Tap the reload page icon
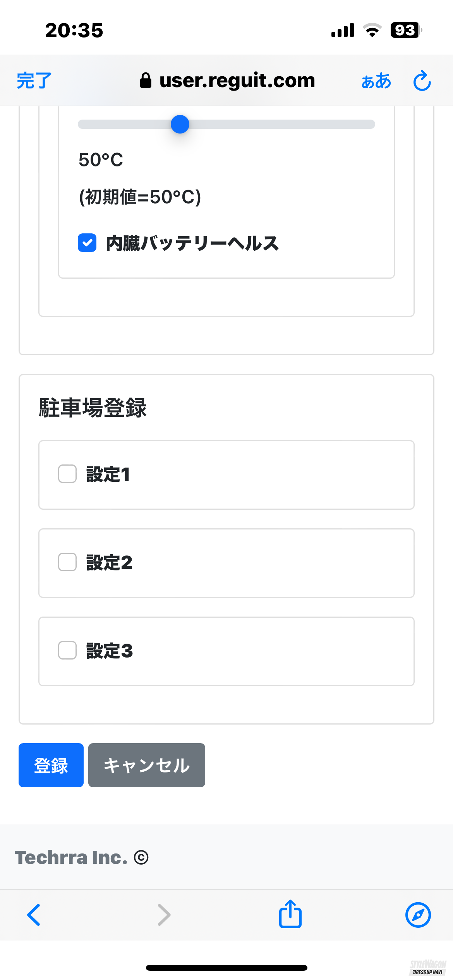Image resolution: width=453 pixels, height=980 pixels. click(x=422, y=81)
